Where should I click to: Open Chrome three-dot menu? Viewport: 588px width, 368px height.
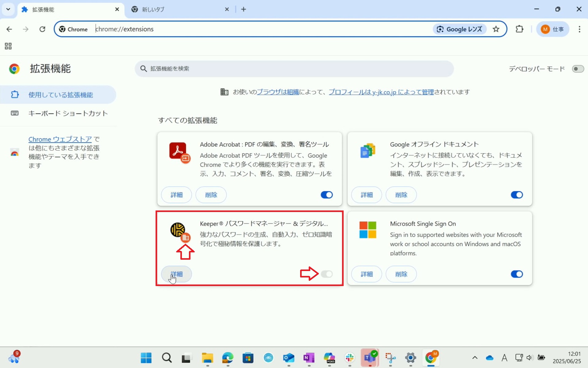(x=579, y=29)
